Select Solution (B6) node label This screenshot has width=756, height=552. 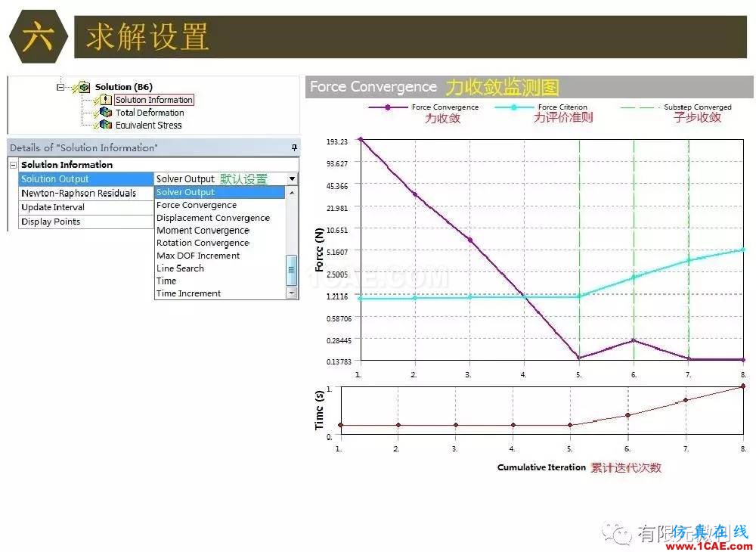point(123,87)
